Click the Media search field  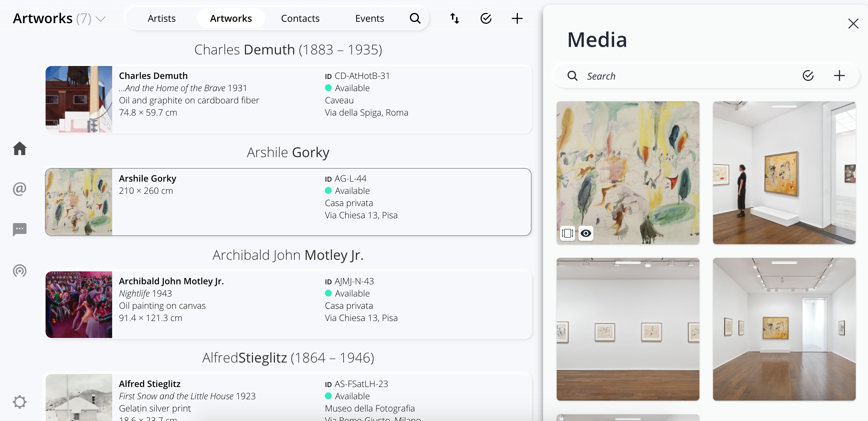click(x=690, y=76)
